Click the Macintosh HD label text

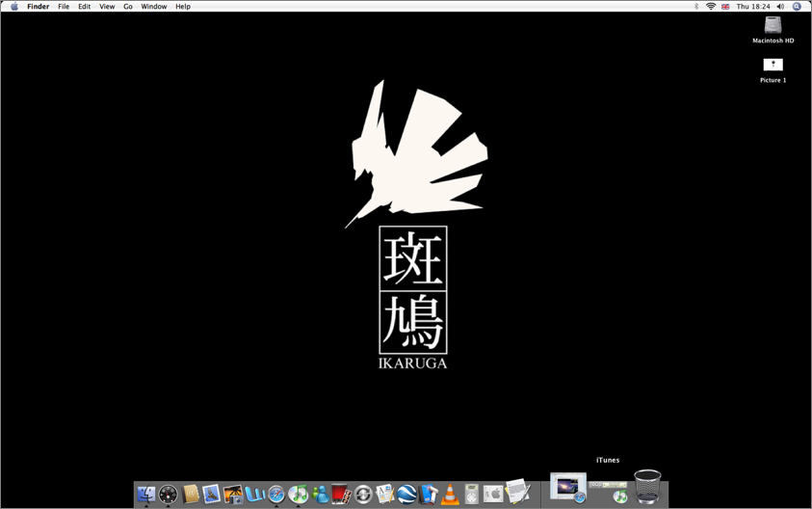point(773,40)
